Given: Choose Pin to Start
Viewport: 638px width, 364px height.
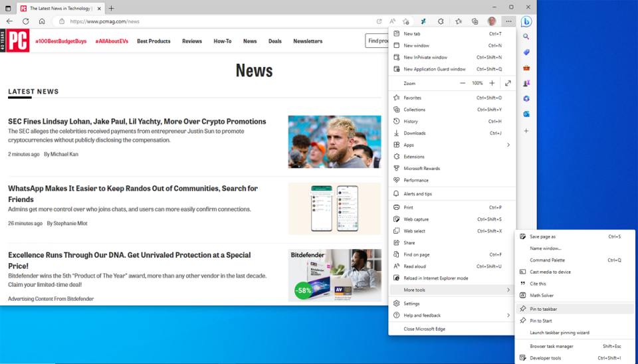Looking at the screenshot, I should pos(575,321).
